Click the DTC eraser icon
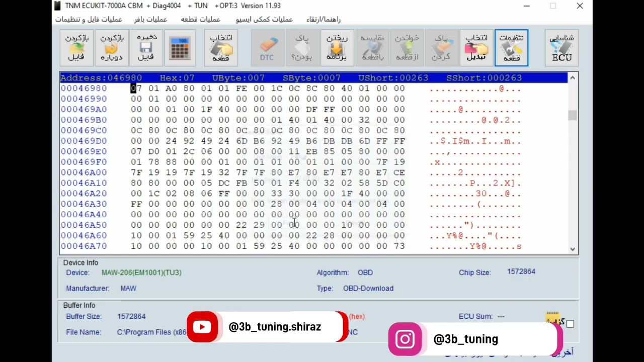This screenshot has width=644, height=362. point(267,48)
